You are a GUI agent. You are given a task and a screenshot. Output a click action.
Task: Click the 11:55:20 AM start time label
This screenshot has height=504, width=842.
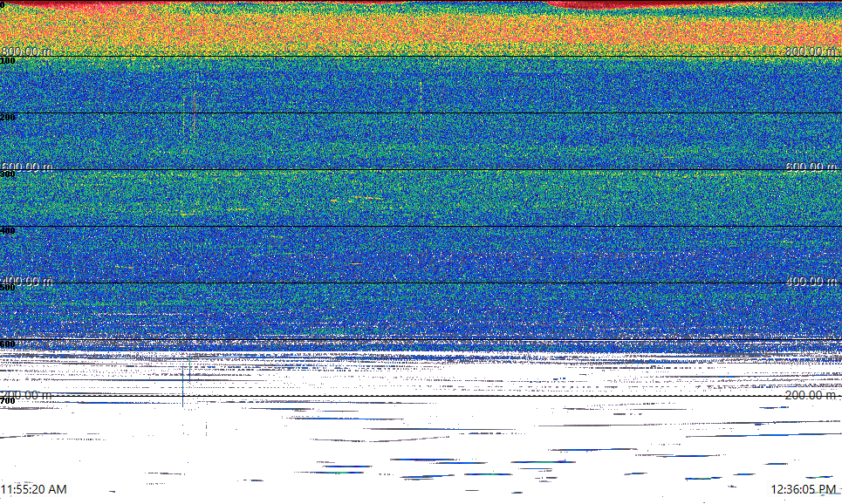pyautogui.click(x=33, y=489)
